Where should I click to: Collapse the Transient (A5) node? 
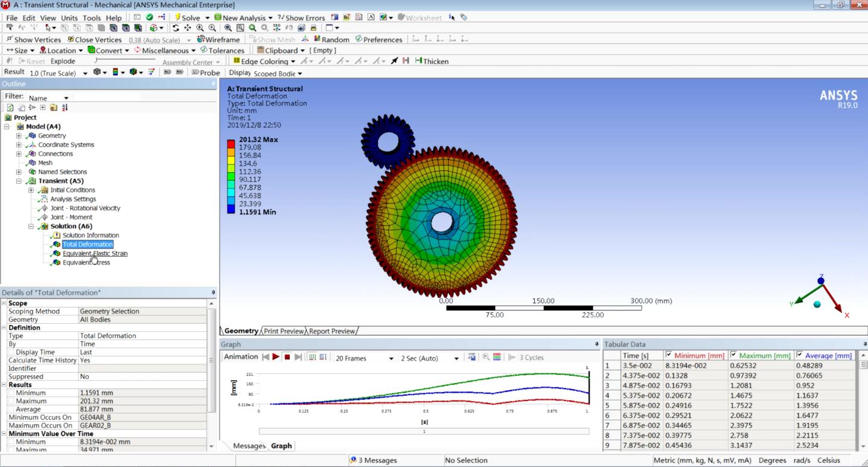tap(19, 181)
